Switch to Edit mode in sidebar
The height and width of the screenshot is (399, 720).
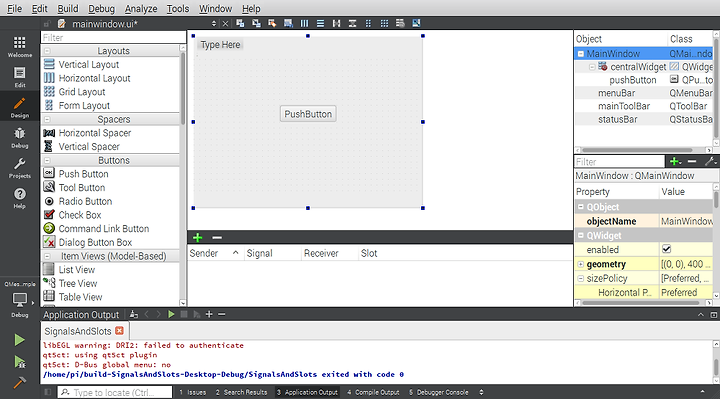(19, 77)
